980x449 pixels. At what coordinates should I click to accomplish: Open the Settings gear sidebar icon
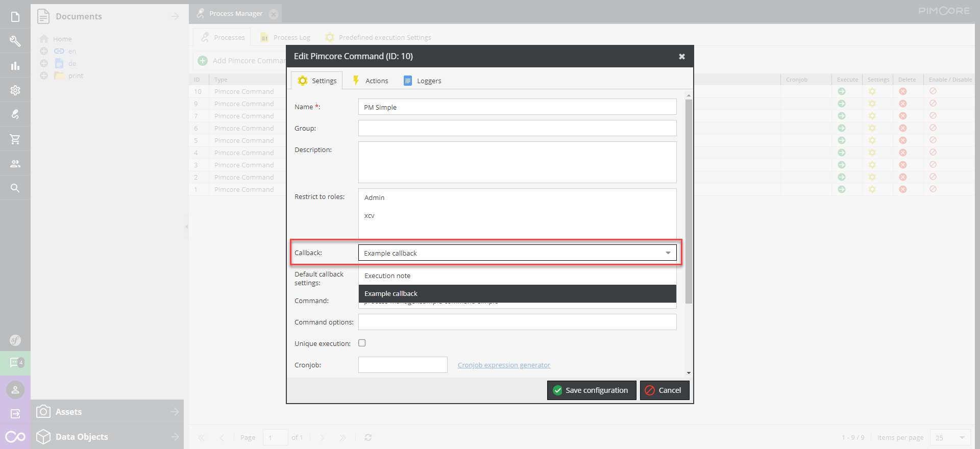point(15,90)
